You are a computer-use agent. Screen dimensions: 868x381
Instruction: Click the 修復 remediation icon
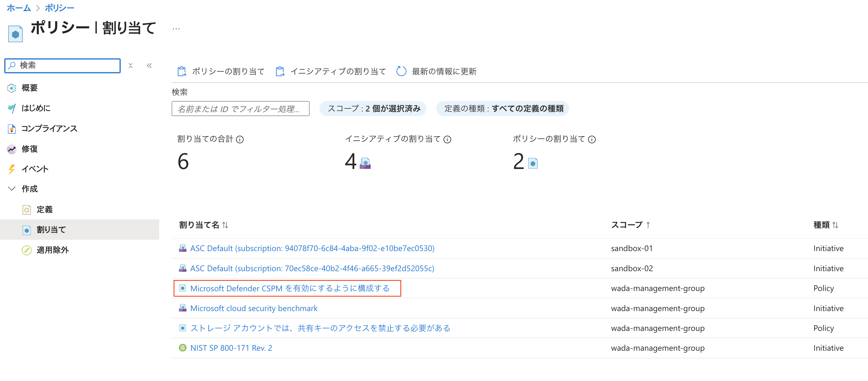pyautogui.click(x=12, y=149)
